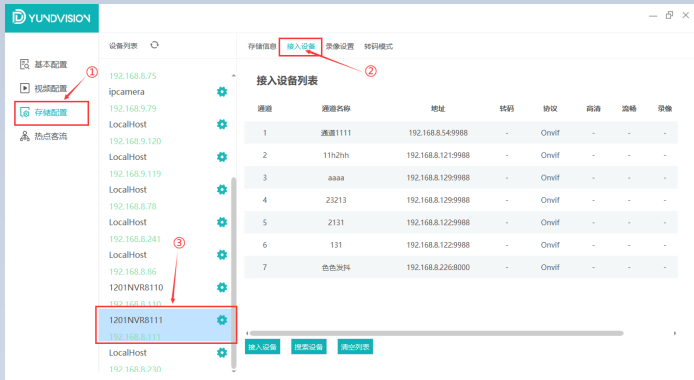Click gear icon beside LocalHost 192.168.8.230
The width and height of the screenshot is (694, 380).
(x=222, y=353)
